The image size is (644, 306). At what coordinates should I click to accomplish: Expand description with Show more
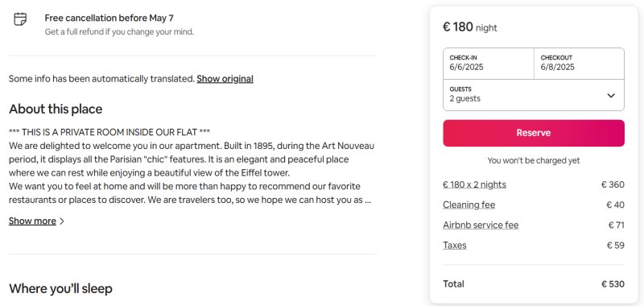32,221
